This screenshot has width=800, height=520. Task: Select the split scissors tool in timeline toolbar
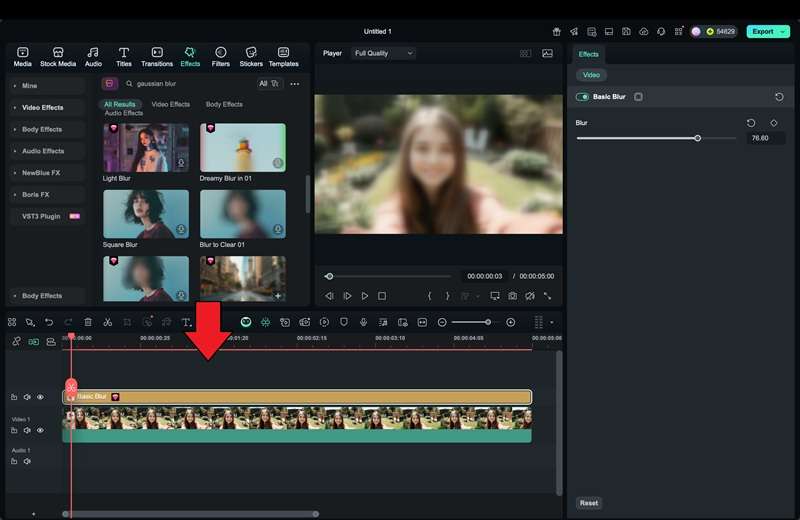point(107,322)
